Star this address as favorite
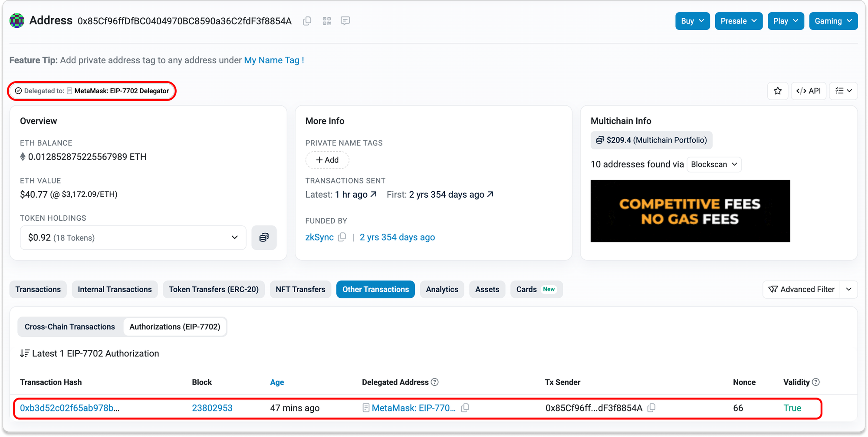 tap(777, 91)
